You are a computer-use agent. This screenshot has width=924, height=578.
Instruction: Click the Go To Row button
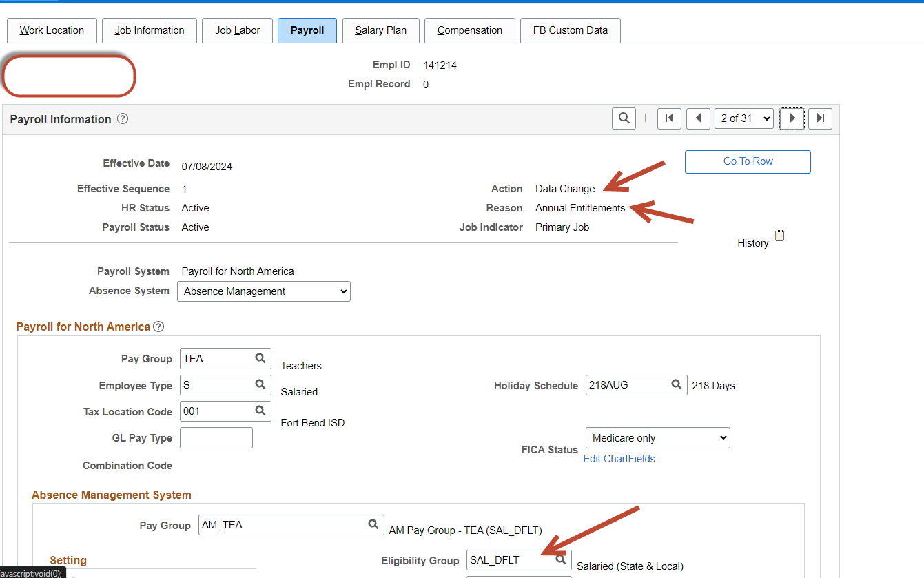748,161
